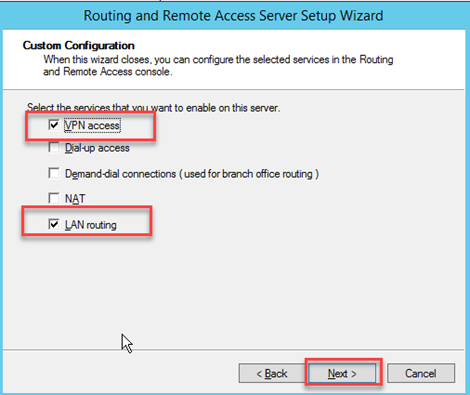Enable the NAT checkbox

(x=54, y=198)
